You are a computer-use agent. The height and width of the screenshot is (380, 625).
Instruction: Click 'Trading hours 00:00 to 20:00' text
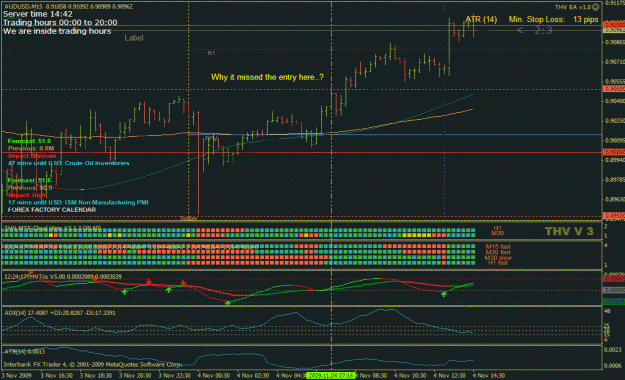tap(60, 23)
